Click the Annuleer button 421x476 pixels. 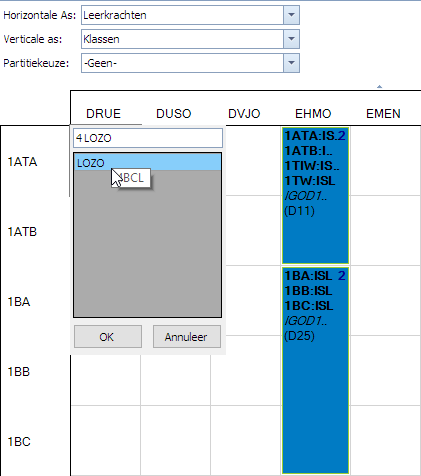point(187,337)
